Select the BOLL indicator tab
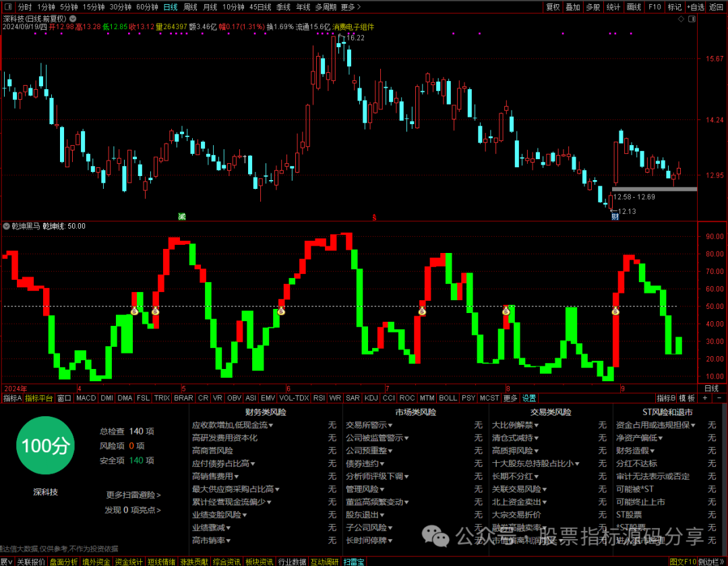 point(448,398)
